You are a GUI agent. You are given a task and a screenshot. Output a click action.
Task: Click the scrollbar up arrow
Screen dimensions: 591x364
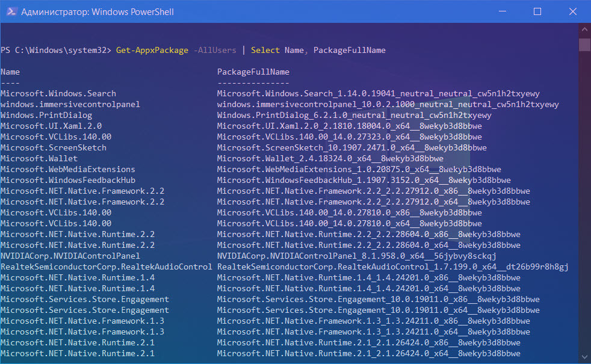584,29
